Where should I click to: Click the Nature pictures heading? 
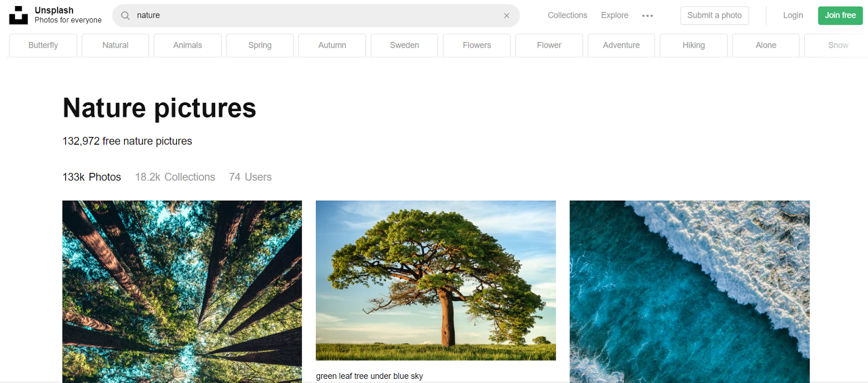[159, 108]
